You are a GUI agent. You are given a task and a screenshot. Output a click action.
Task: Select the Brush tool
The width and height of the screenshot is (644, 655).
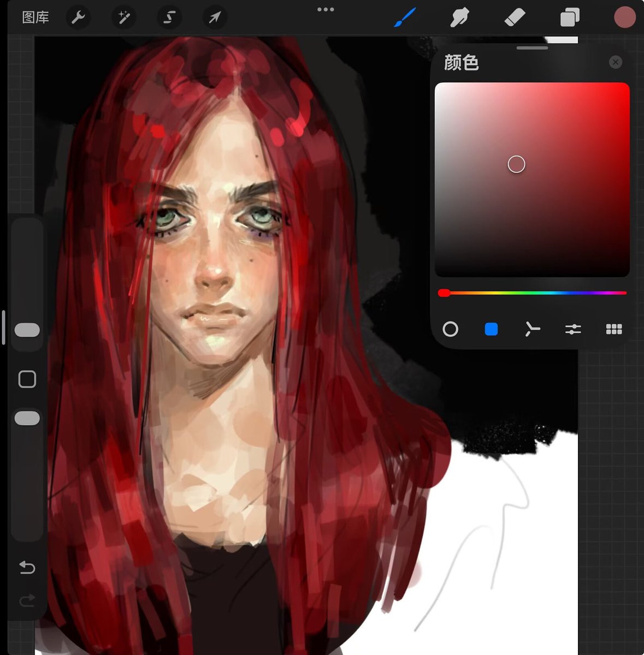pyautogui.click(x=405, y=17)
